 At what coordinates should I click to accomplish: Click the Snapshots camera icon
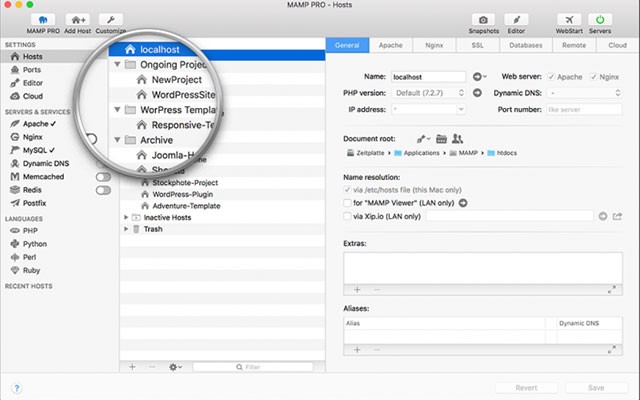[x=484, y=19]
